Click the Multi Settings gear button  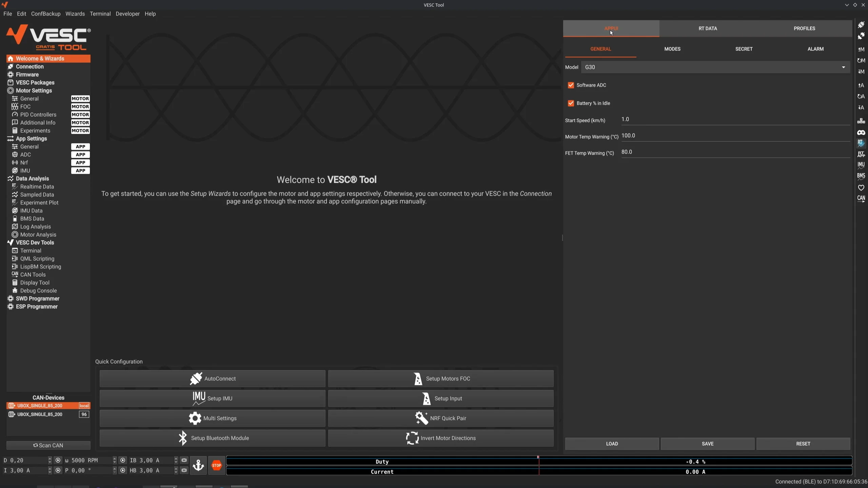pyautogui.click(x=213, y=418)
